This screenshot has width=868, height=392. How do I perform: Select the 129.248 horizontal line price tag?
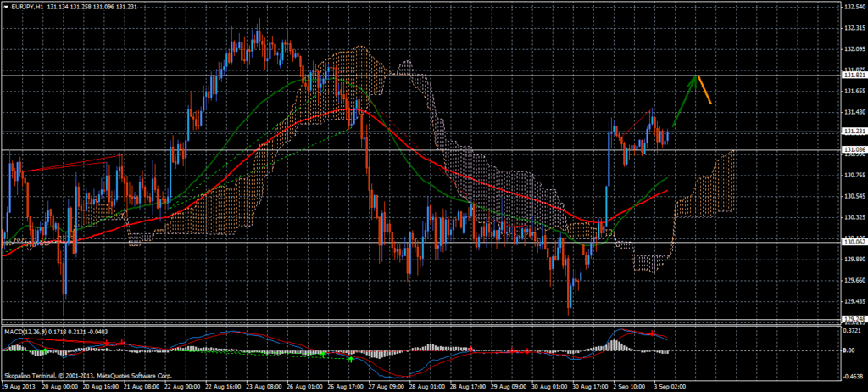(853, 319)
